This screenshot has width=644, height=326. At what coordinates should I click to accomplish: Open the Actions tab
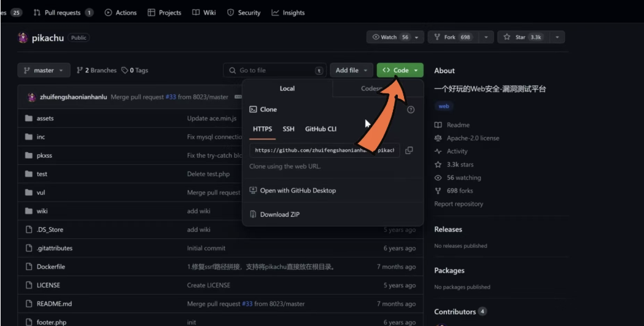coord(121,13)
